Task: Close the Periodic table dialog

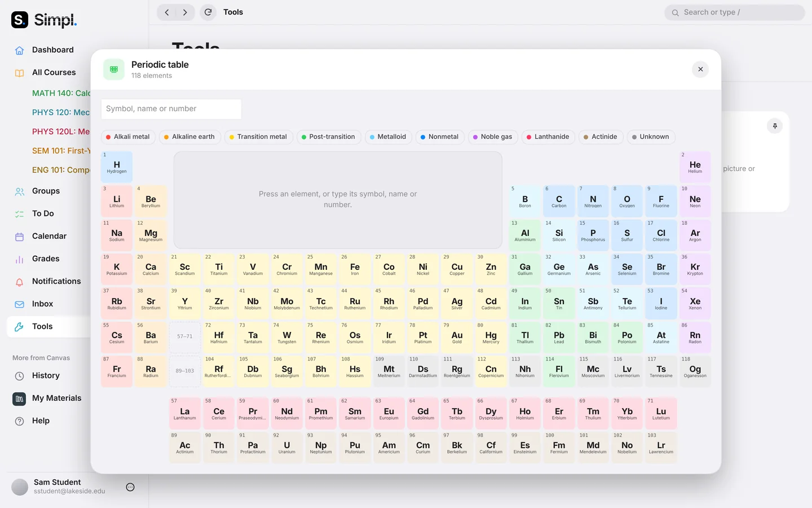Action: point(700,69)
